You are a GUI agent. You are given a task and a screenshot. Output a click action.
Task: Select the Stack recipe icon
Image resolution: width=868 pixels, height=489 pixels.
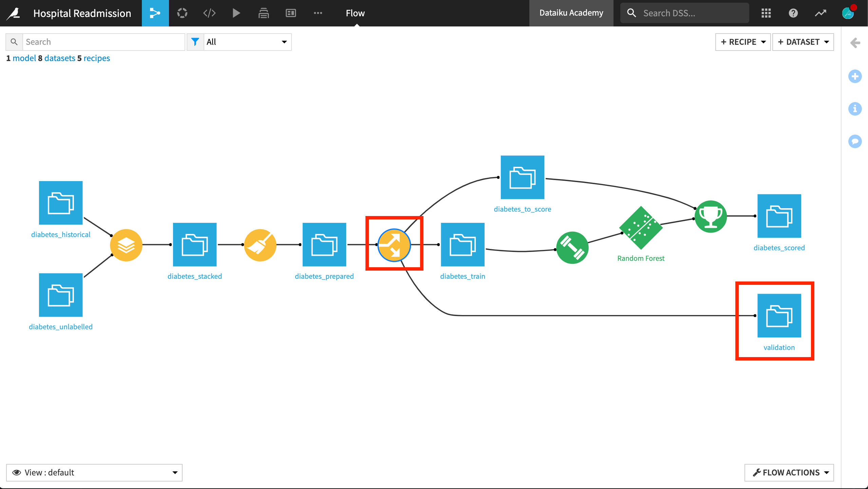[126, 245]
